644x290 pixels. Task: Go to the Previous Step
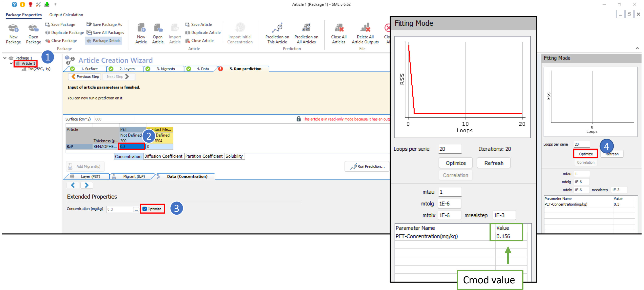[x=85, y=76]
